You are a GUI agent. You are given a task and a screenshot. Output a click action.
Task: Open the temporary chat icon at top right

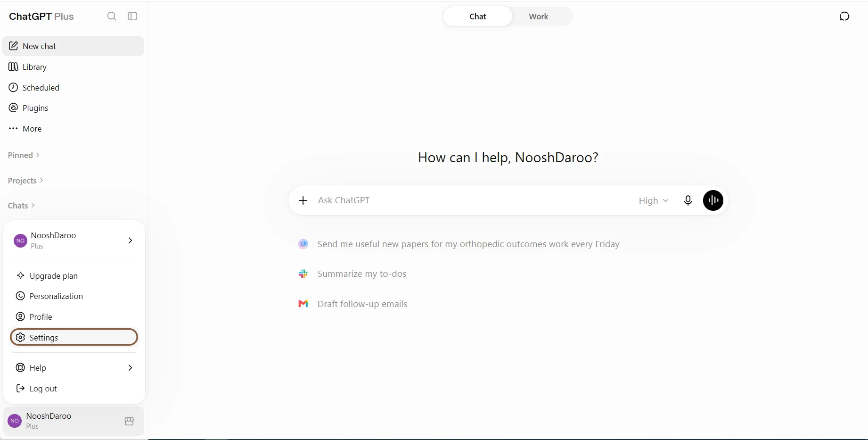[x=844, y=17]
